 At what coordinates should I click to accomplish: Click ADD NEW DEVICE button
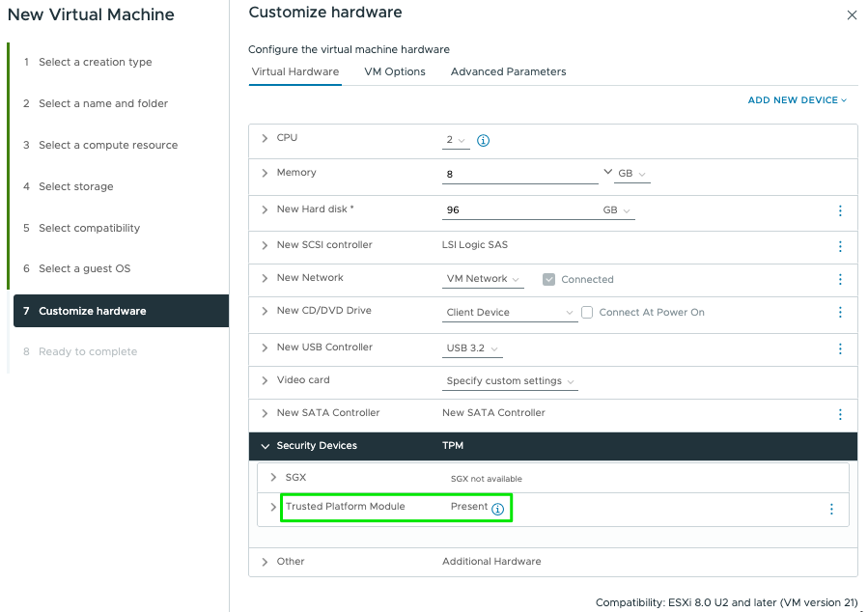click(797, 100)
